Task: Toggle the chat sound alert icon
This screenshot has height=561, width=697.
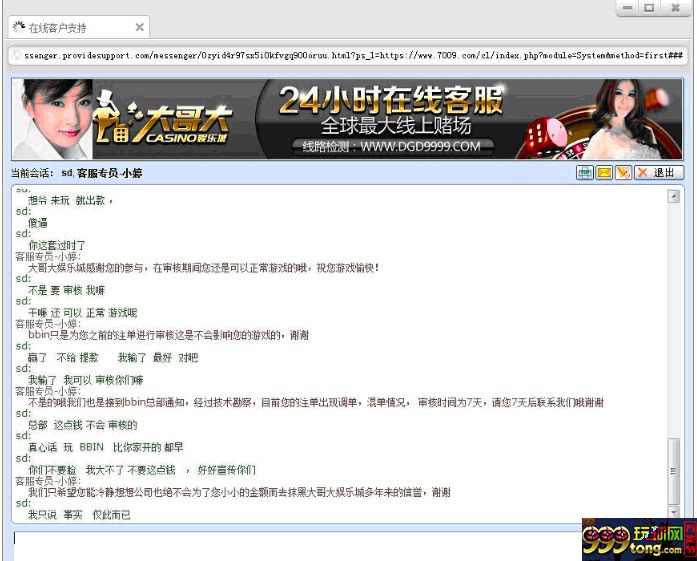Action: 623,172
